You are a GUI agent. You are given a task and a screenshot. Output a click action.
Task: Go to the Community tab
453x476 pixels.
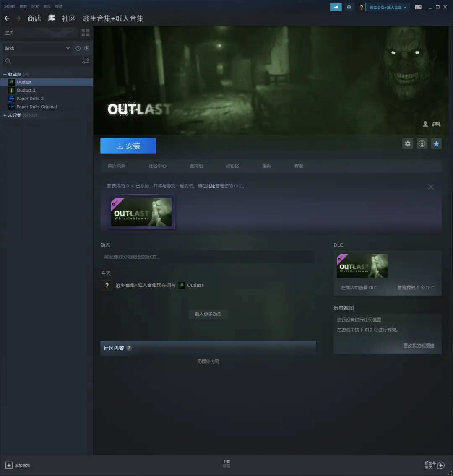[x=69, y=18]
